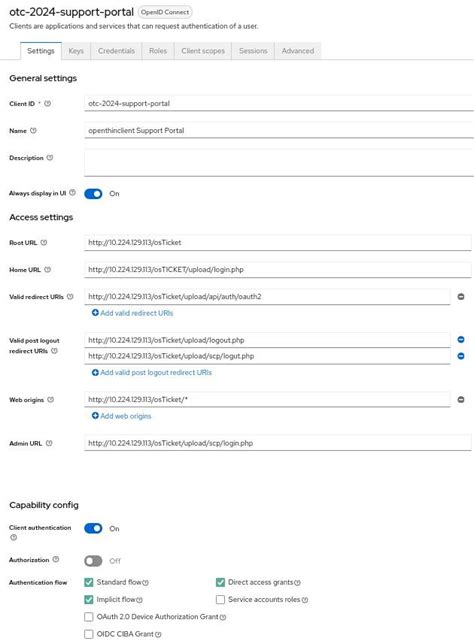Remove the logout.php post logout redirect URI
Image resolution: width=474 pixels, height=641 pixels.
tap(461, 339)
